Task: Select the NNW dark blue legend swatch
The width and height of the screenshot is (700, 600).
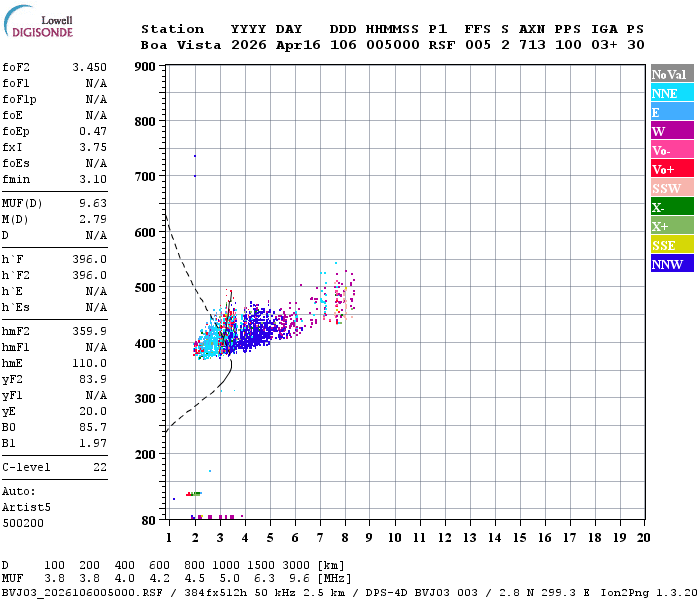Action: [x=672, y=264]
